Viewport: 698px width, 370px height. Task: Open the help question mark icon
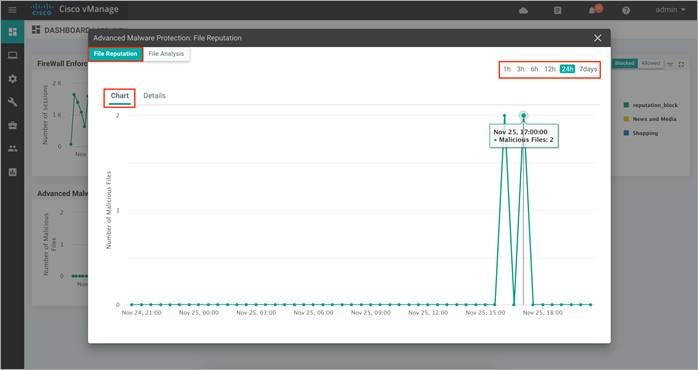click(x=626, y=10)
